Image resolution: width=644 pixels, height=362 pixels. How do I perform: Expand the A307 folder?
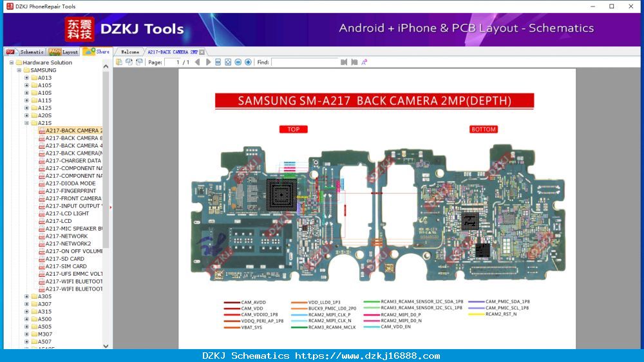pos(26,304)
